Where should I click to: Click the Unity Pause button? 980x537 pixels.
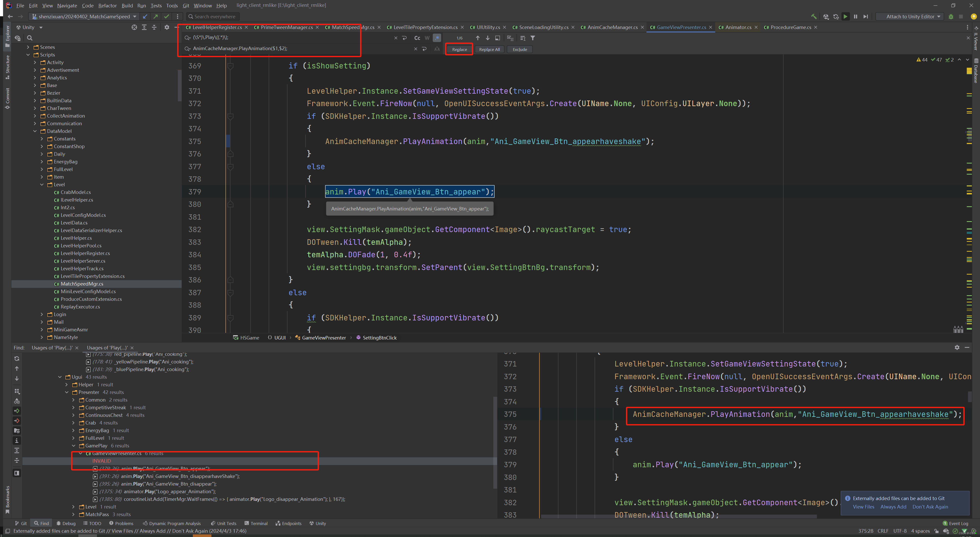click(856, 16)
